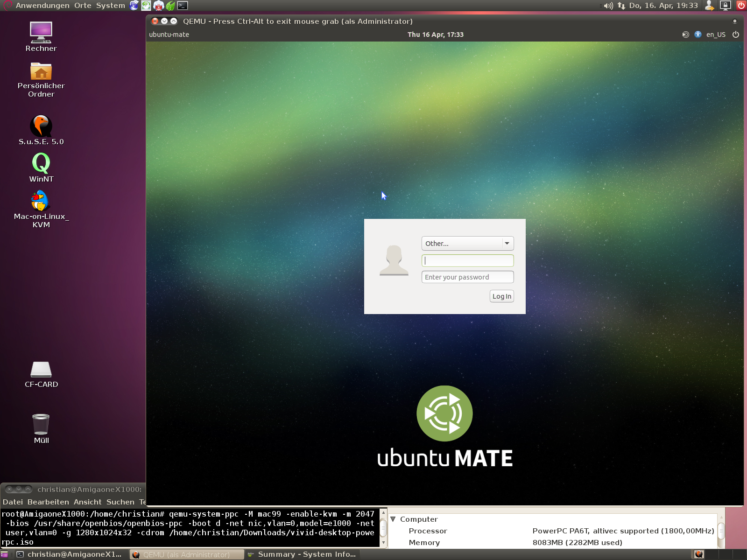
Task: Open the Other... user dropdown
Action: point(467,244)
